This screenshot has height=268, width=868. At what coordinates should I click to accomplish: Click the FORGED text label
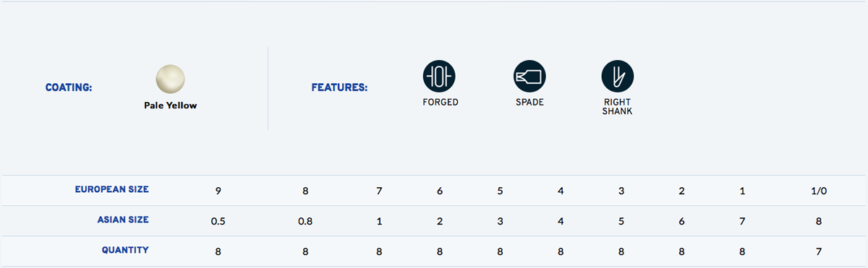(x=441, y=103)
